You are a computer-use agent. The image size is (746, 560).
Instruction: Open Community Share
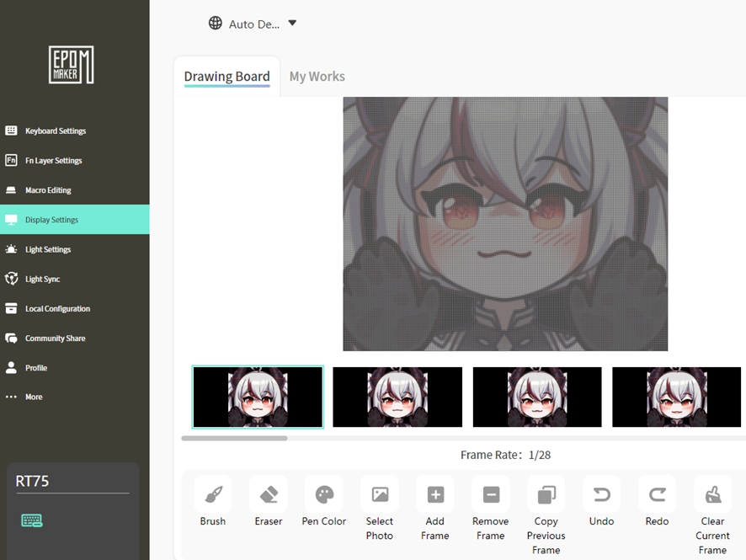click(x=75, y=339)
